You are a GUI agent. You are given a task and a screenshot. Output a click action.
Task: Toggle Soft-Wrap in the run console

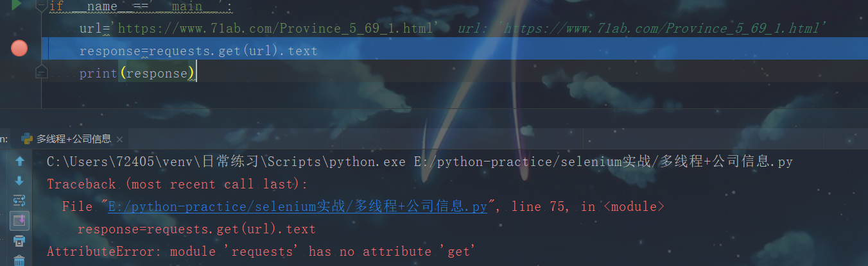tap(19, 201)
